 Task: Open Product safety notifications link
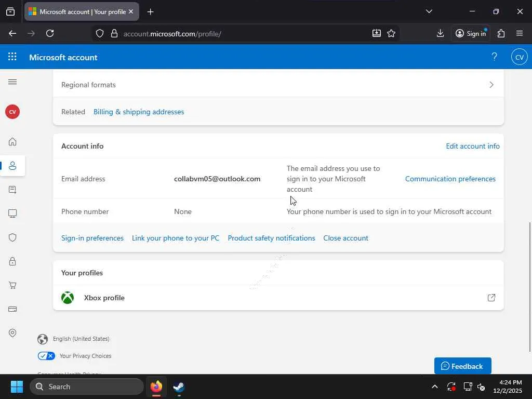271,238
